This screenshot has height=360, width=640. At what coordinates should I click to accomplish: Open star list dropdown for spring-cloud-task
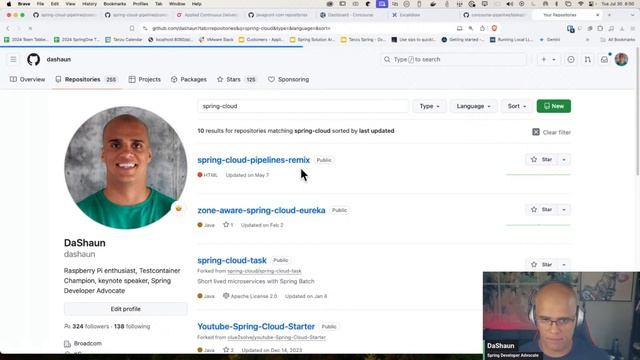click(x=564, y=264)
